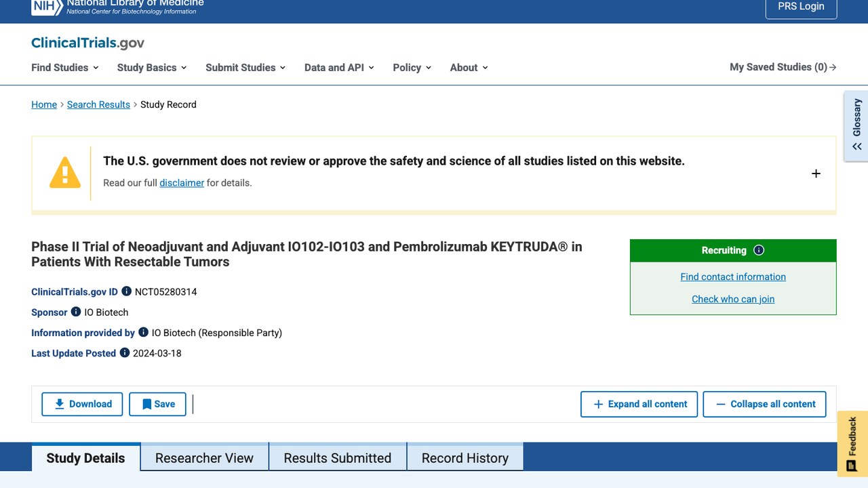This screenshot has width=868, height=488.
Task: Open the Glossary side panel
Action: coord(856,126)
